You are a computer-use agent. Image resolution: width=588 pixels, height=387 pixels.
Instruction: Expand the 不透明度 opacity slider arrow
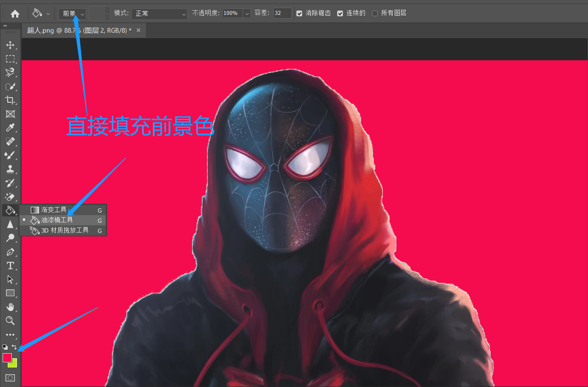247,14
